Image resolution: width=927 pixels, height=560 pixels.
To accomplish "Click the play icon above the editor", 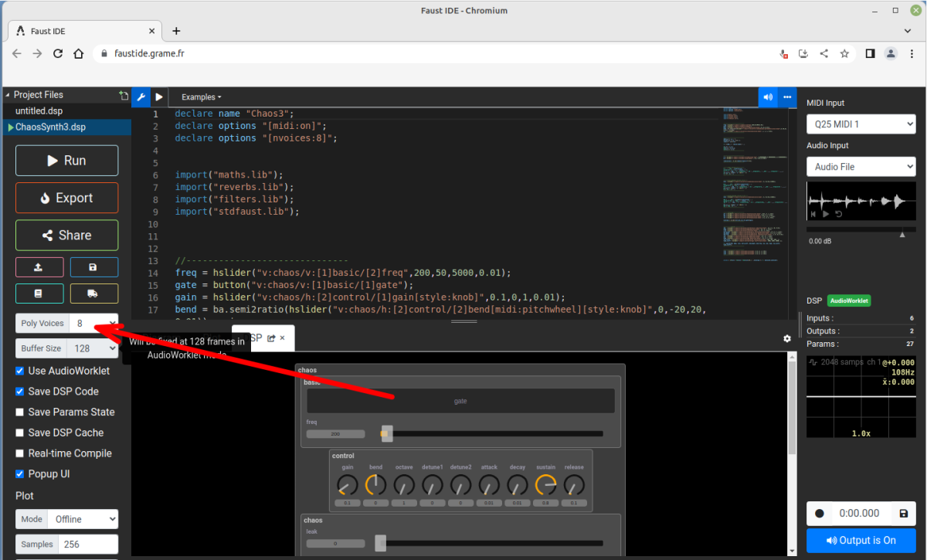I will coord(159,97).
